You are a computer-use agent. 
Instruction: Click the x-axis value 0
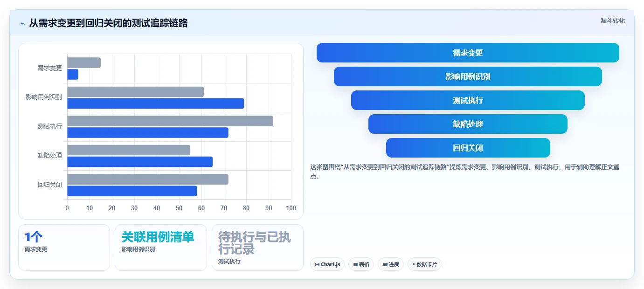pyautogui.click(x=67, y=208)
